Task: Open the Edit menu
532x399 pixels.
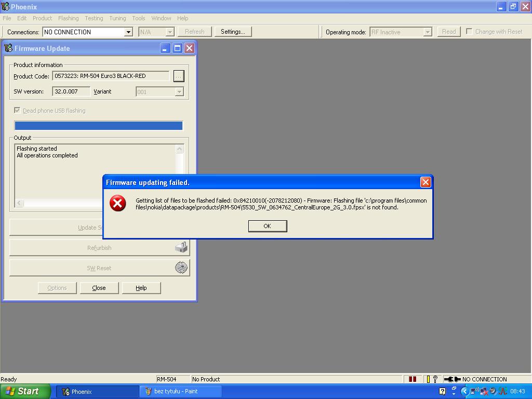Action: [x=22, y=18]
